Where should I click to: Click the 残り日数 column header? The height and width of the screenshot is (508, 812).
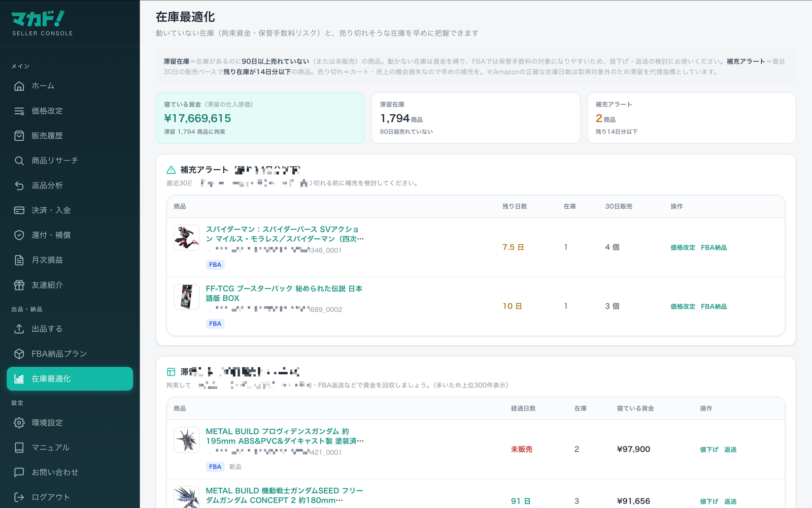(x=515, y=206)
